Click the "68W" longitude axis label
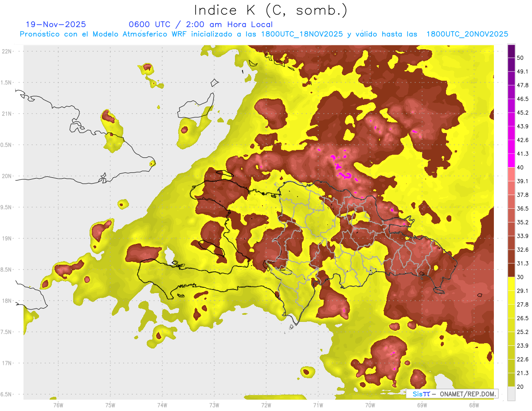 (x=474, y=405)
